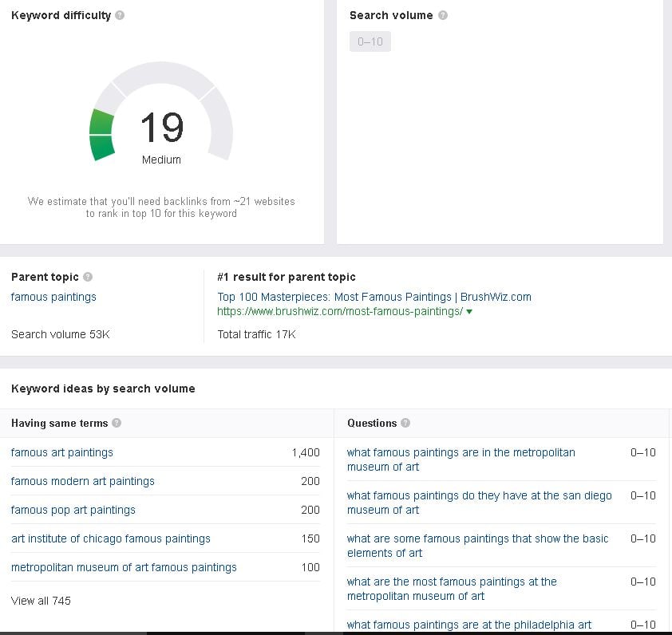This screenshot has height=635, width=672.
Task: Open art institute of chicago famous paintings
Action: click(x=111, y=538)
